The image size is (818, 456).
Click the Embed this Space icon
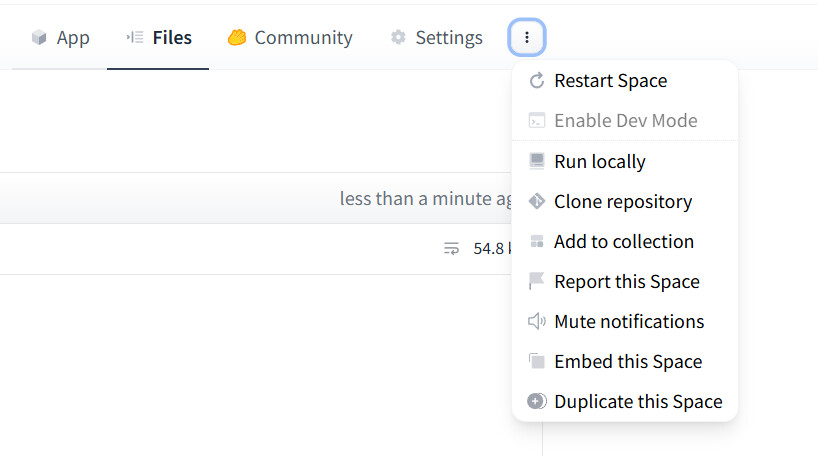tap(537, 361)
